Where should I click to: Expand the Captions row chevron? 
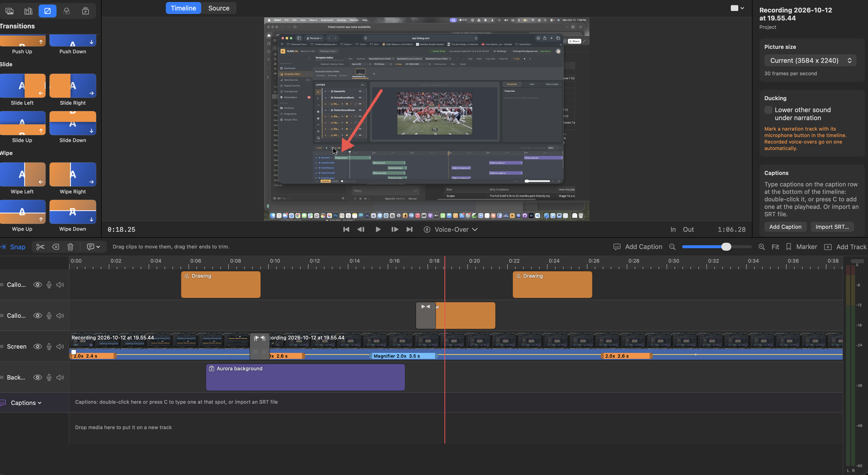click(x=40, y=403)
